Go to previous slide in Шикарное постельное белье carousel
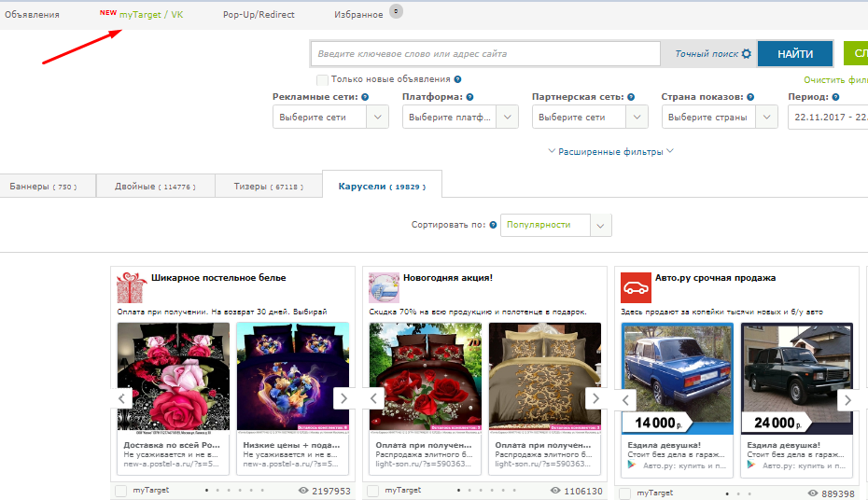This screenshot has width=868, height=500. 121,398
